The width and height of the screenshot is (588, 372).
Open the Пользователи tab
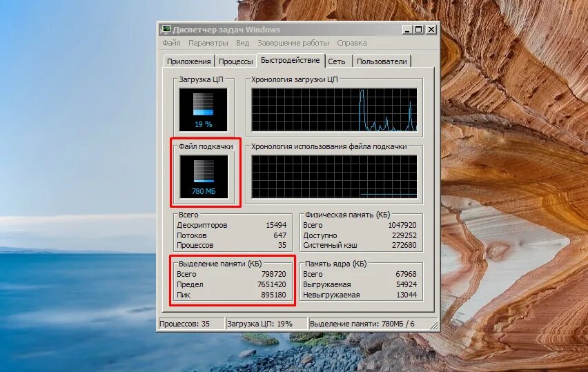point(382,61)
